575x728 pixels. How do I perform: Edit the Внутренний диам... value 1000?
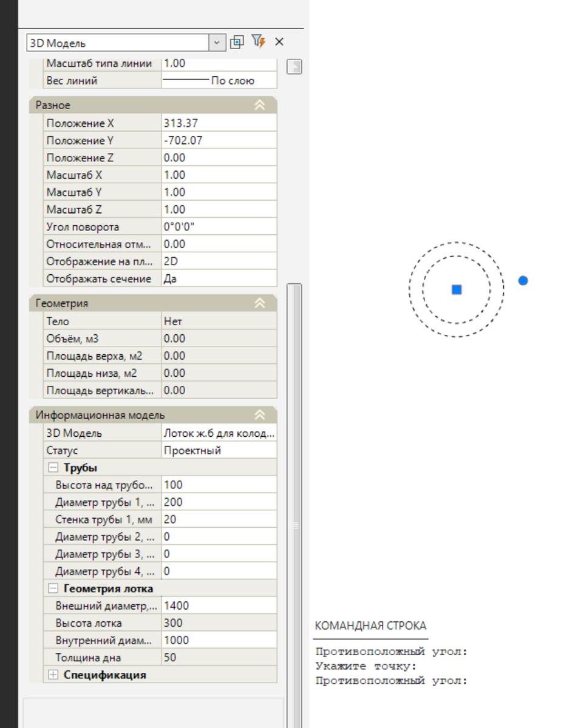tap(219, 640)
